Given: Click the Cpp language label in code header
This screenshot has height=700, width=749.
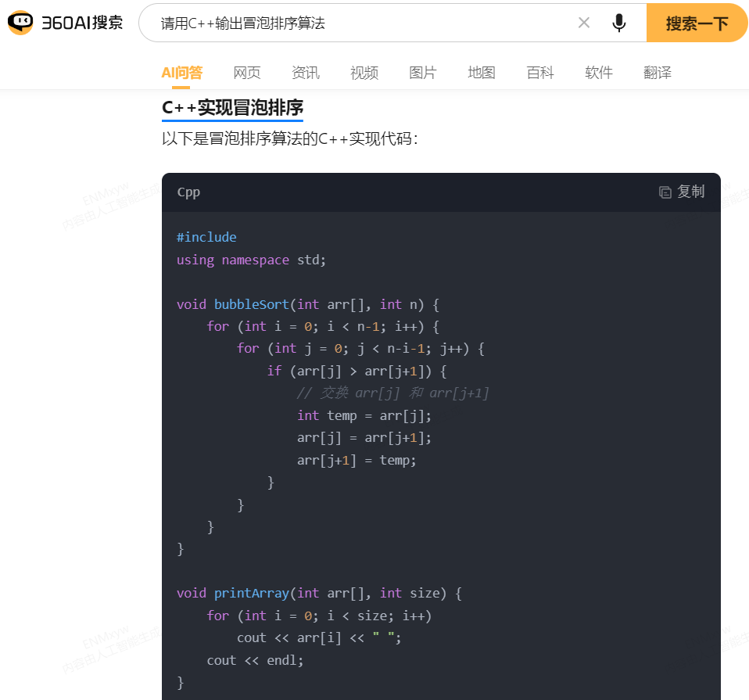Looking at the screenshot, I should pyautogui.click(x=188, y=192).
